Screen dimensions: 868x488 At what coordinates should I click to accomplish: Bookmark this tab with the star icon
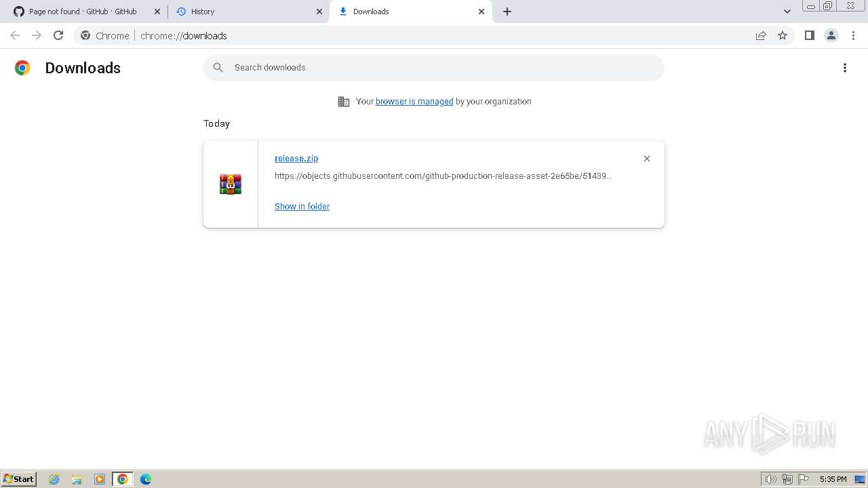pos(783,35)
